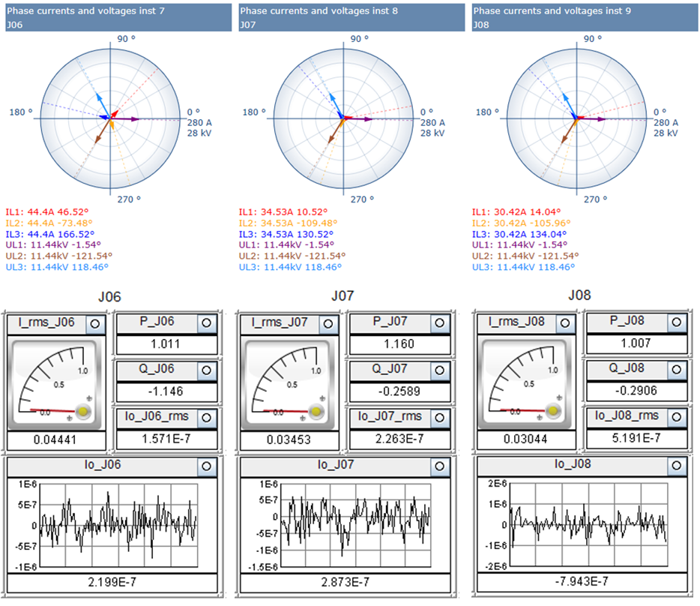Click the Io_J07 value 2.873E-7

pyautogui.click(x=345, y=582)
